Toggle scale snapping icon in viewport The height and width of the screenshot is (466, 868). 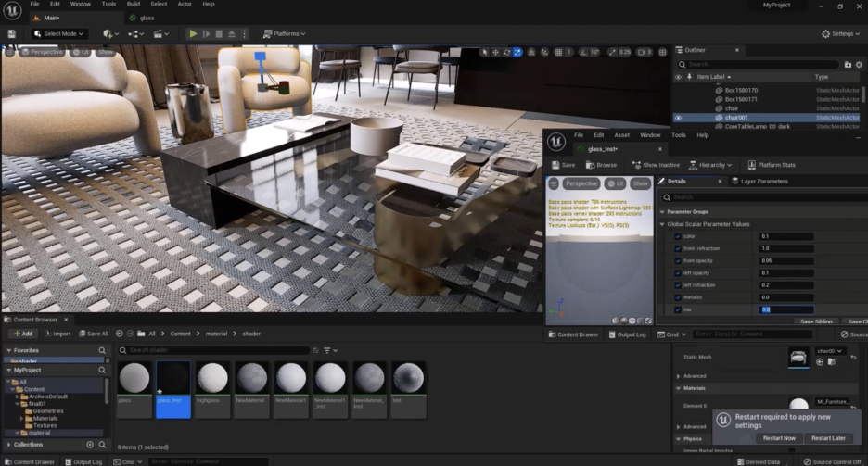[612, 52]
